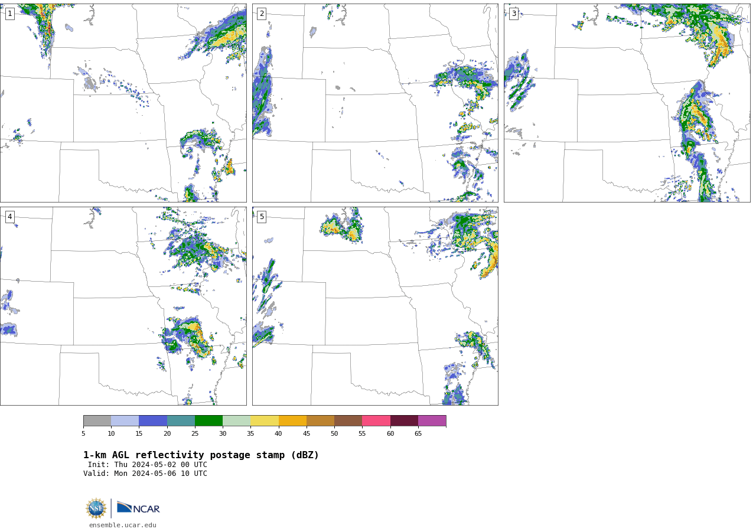Click the colorbar tick label 50
The image size is (756, 532).
[334, 434]
